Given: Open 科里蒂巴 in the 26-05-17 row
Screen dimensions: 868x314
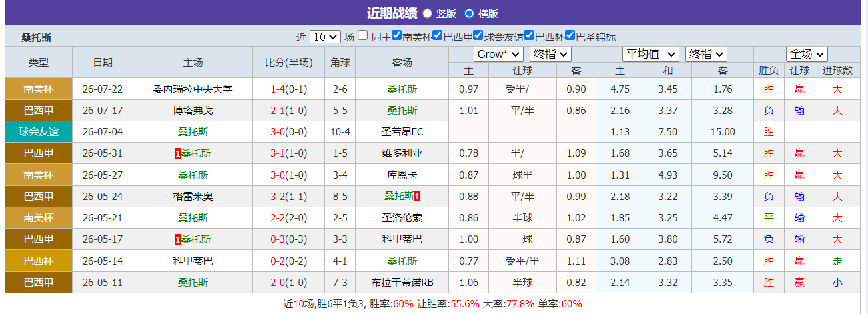Looking at the screenshot, I should 402,239.
